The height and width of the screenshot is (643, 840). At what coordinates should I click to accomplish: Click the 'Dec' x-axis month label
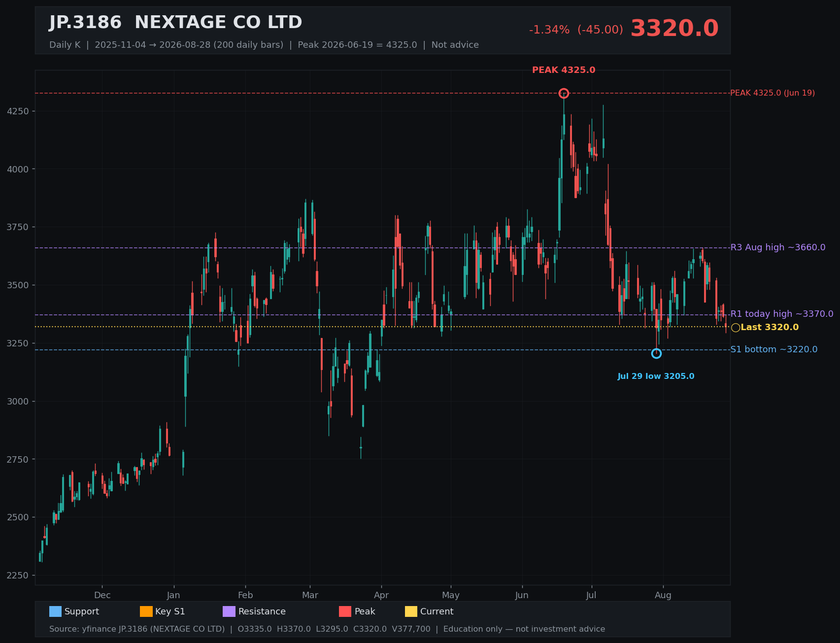coord(102,595)
